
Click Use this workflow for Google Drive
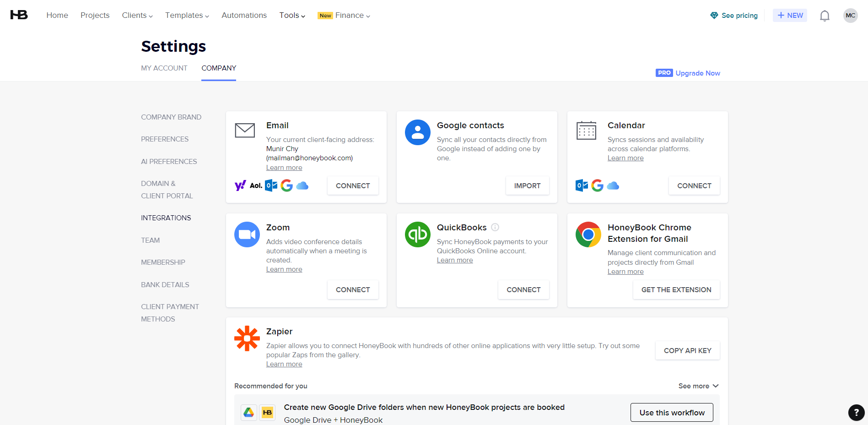pos(671,412)
